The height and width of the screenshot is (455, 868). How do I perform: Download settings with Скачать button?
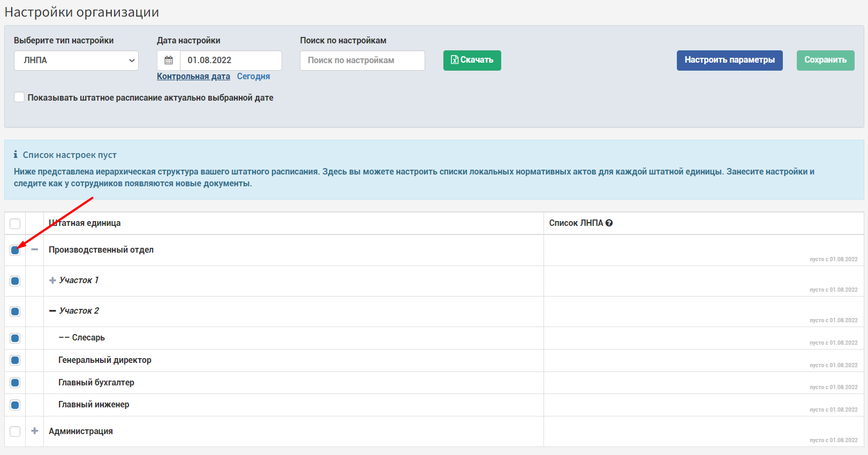point(472,60)
